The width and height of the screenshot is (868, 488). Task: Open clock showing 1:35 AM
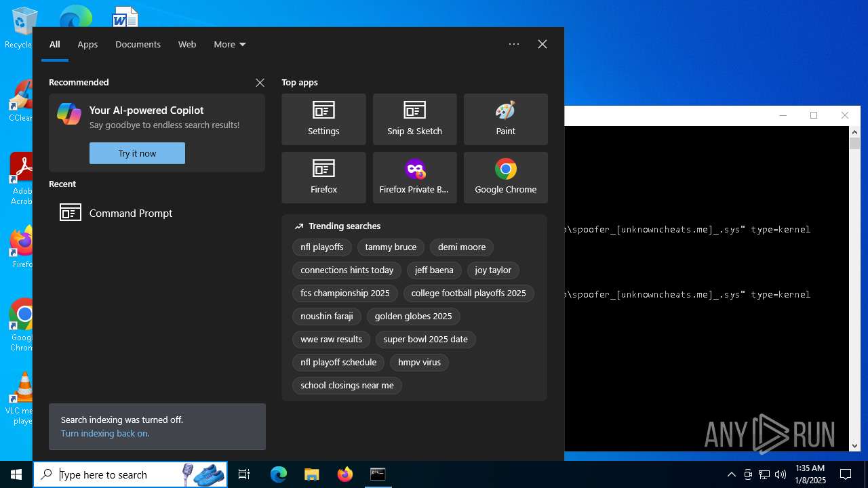tap(810, 474)
